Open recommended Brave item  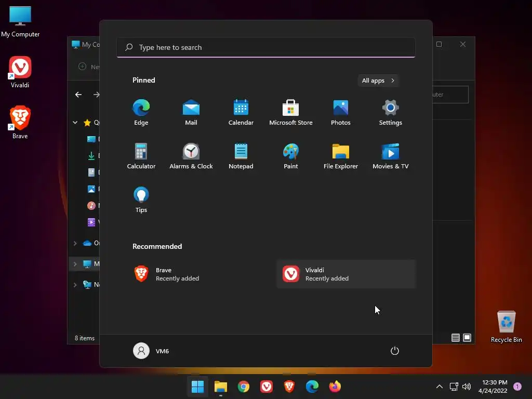coord(197,274)
